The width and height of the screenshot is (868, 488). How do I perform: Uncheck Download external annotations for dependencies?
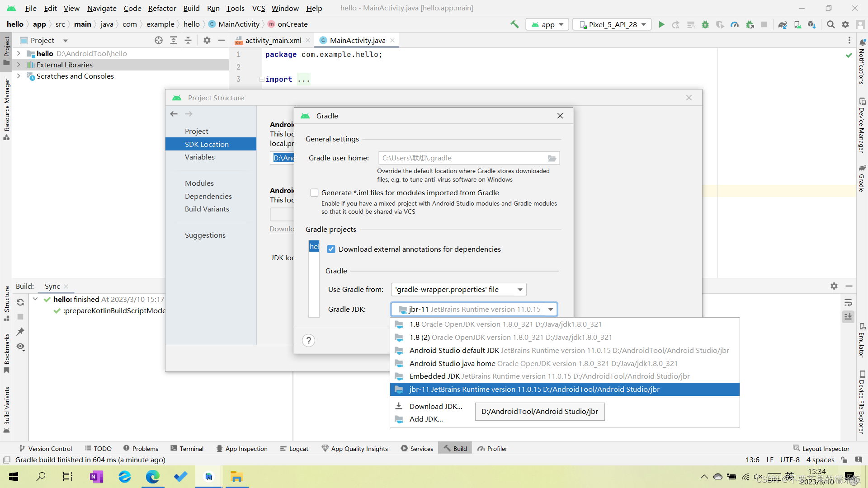[x=331, y=249]
